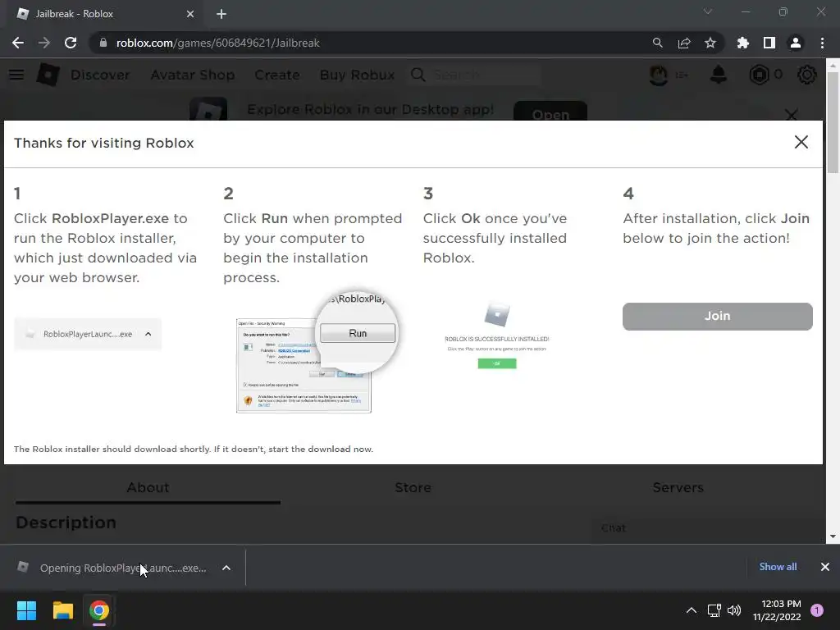Open the Create menu item
This screenshot has width=840, height=630.
point(277,75)
